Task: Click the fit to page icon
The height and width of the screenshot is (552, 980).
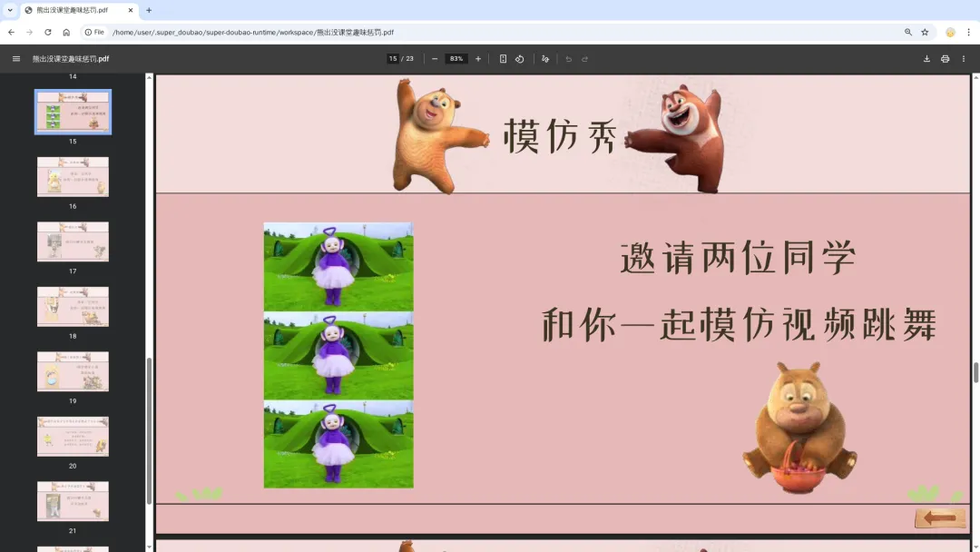Action: pyautogui.click(x=503, y=59)
